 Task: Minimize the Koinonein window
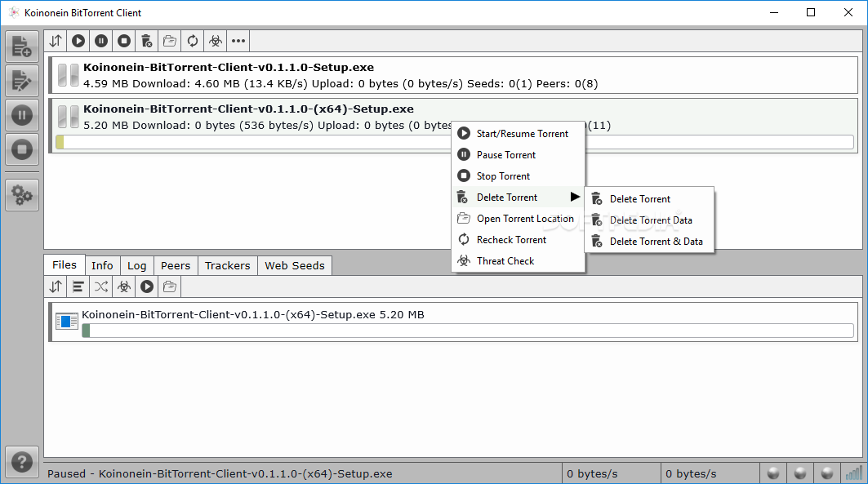coord(774,12)
